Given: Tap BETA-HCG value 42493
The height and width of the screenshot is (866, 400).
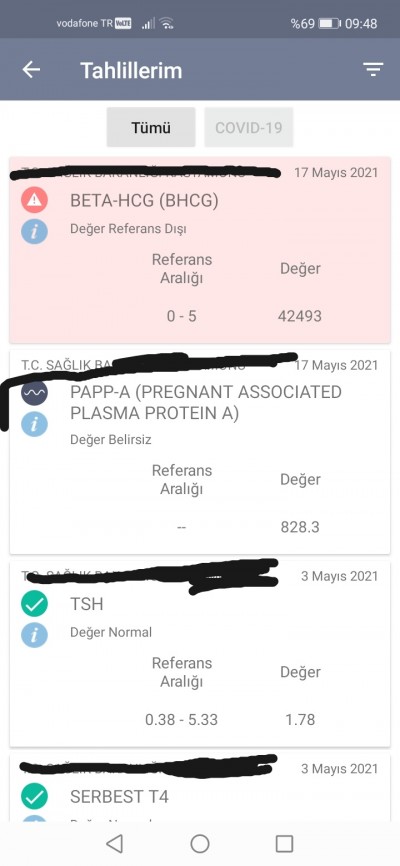Looking at the screenshot, I should [300, 316].
